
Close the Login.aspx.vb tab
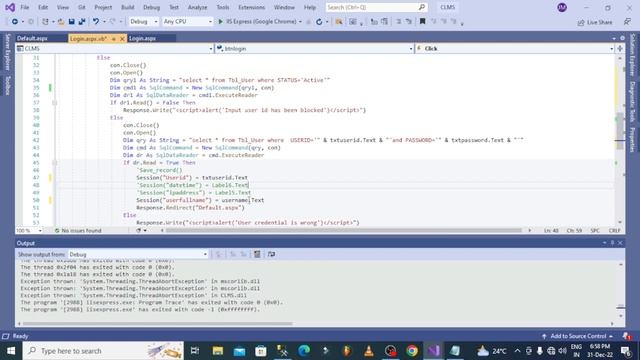tap(122, 39)
